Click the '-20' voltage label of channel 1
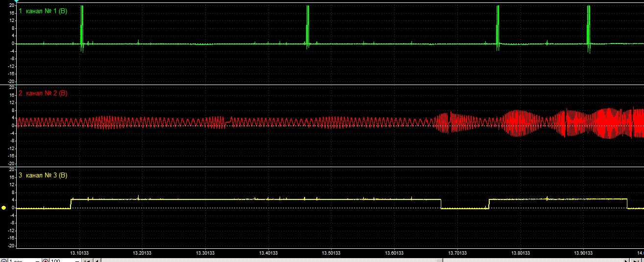Image resolution: width=644 pixels, height=262 pixels. [x=11, y=82]
